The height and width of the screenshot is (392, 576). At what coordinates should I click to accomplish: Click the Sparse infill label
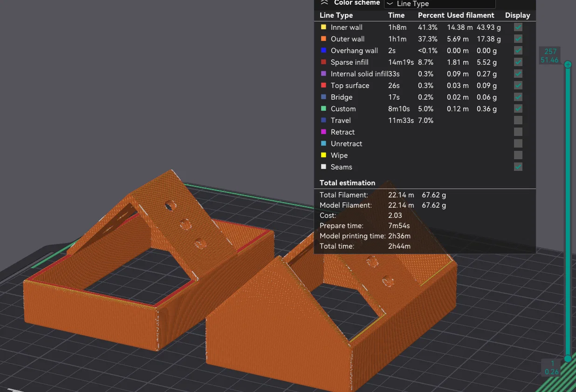click(x=350, y=62)
